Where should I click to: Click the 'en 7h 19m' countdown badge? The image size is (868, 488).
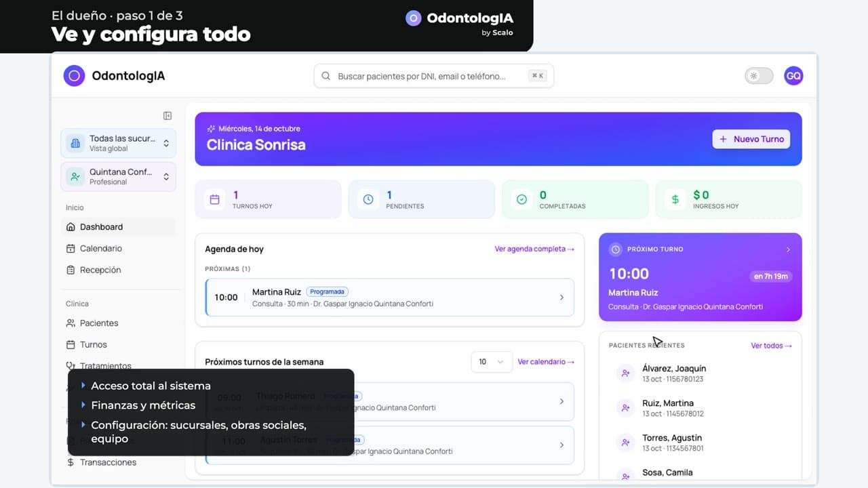[771, 276]
